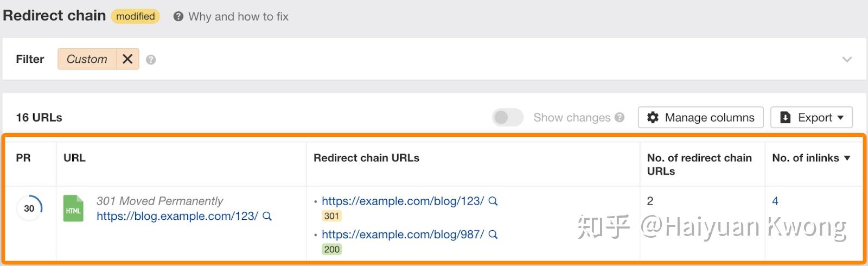Open the https://blog.example.com/123/ link
Screen dimensions: 868x266
[x=177, y=216]
